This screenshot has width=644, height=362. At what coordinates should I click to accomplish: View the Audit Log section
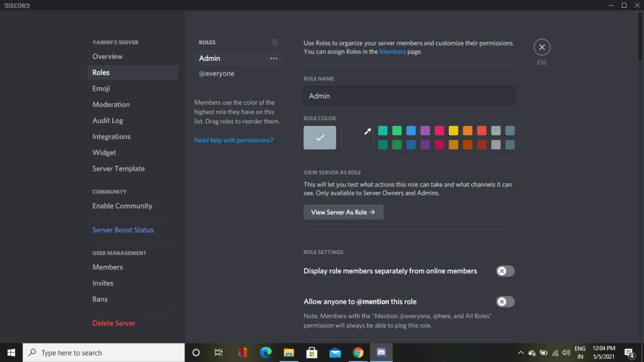(108, 120)
